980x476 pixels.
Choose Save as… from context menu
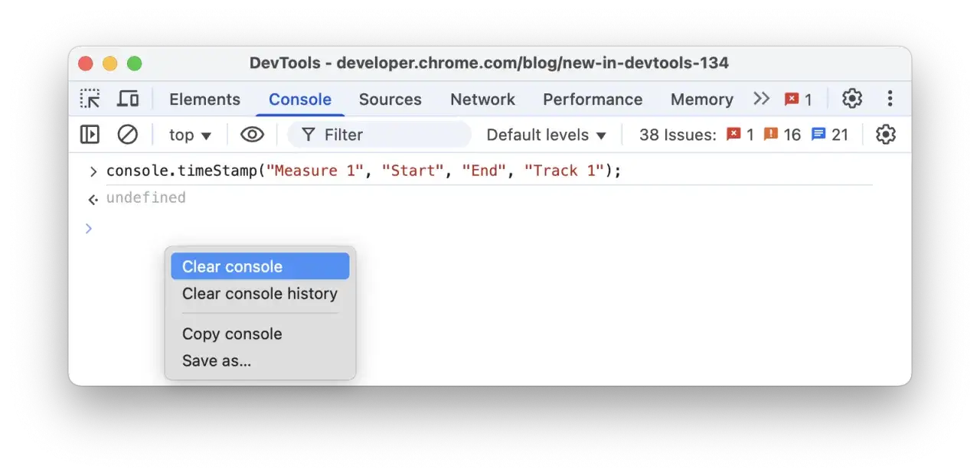[x=217, y=360]
